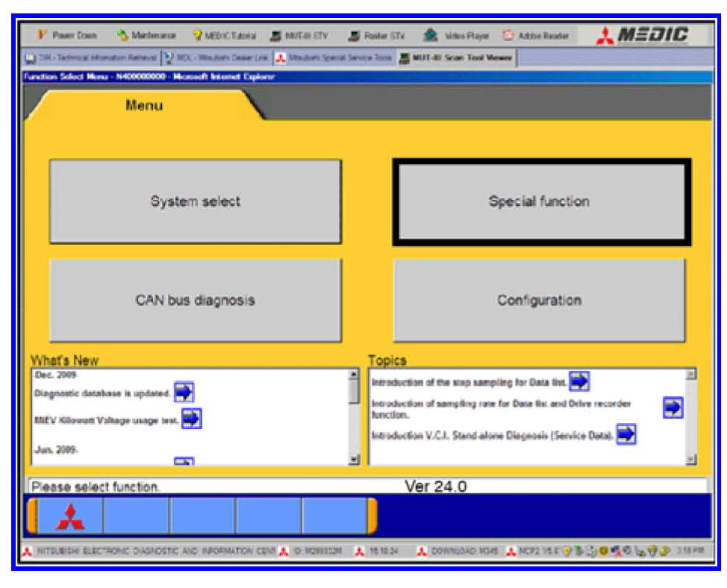Open CAN bus diagnosis

point(195,301)
